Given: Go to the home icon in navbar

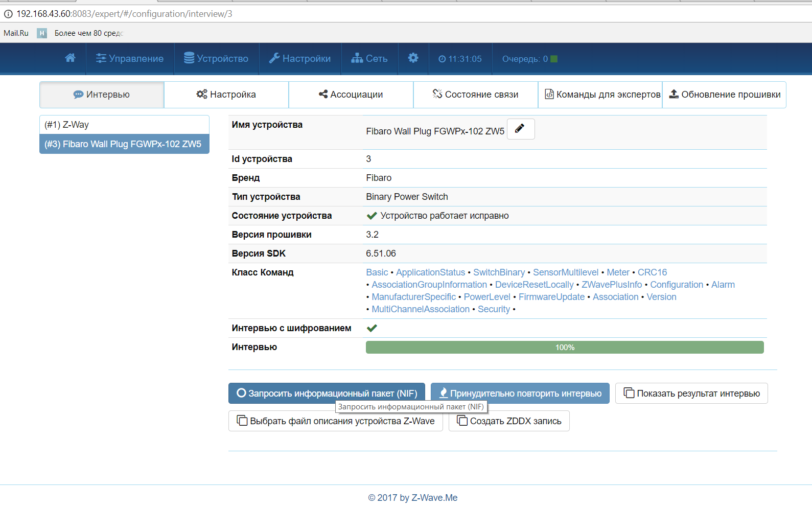Looking at the screenshot, I should (x=71, y=58).
